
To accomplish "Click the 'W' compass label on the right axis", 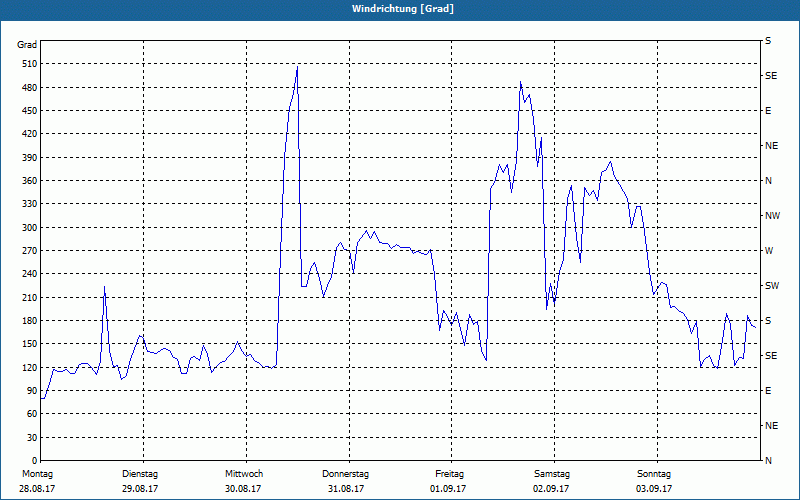I will (x=769, y=251).
